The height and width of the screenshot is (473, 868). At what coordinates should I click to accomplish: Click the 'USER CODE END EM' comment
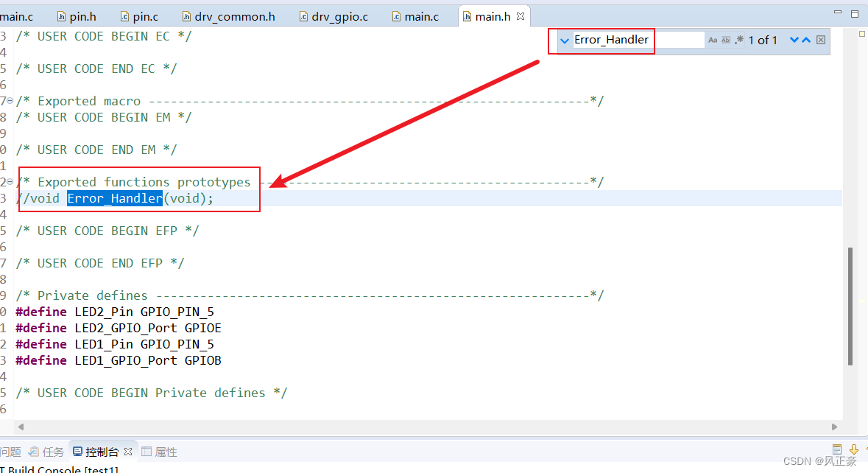96,150
